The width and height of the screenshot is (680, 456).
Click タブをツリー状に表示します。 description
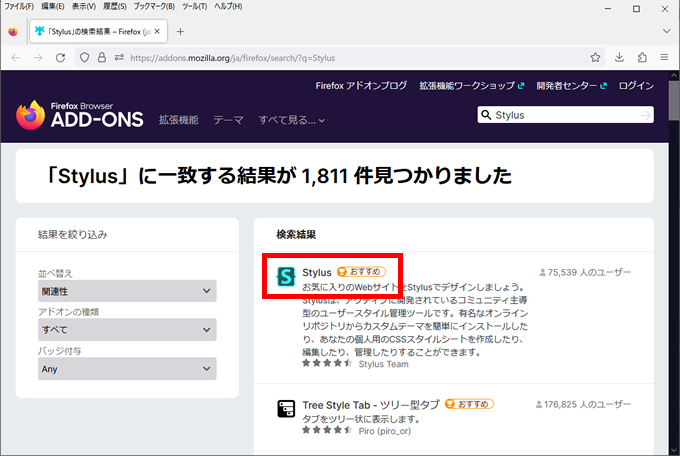361,419
